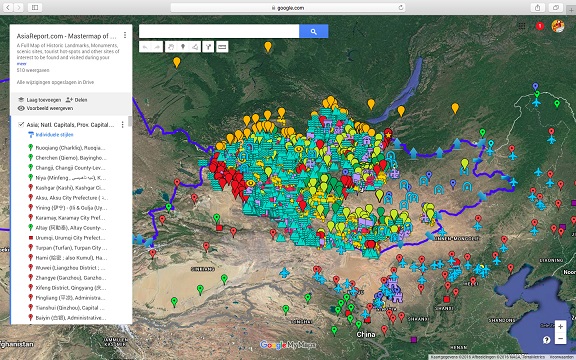The height and width of the screenshot is (360, 576).
Task: Select the Baiyin Administrative entry
Action: [71, 318]
